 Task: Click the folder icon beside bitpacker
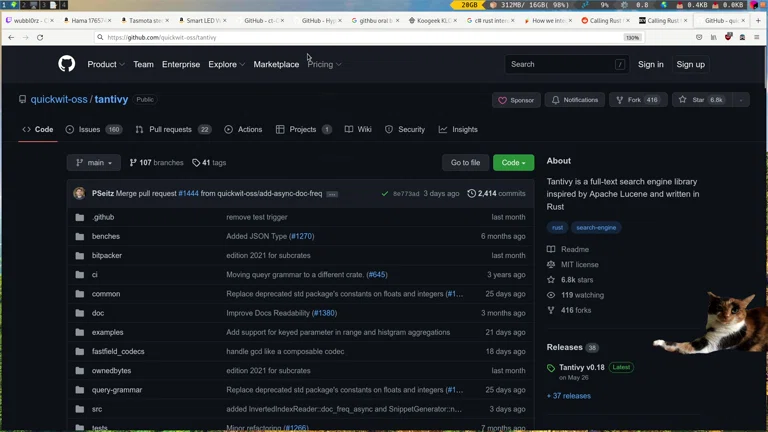point(80,255)
